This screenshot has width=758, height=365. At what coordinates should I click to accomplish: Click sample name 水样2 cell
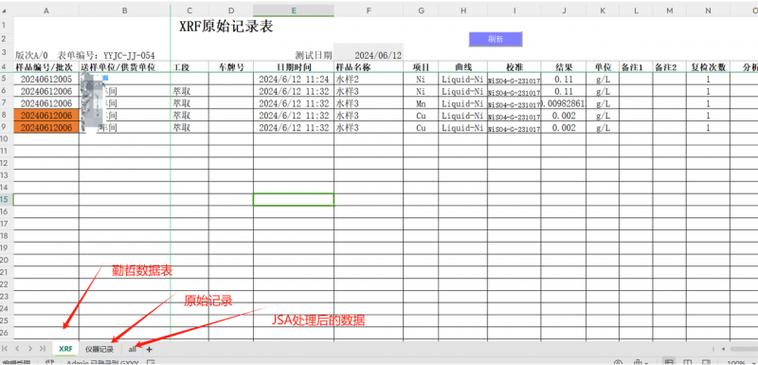tap(368, 79)
